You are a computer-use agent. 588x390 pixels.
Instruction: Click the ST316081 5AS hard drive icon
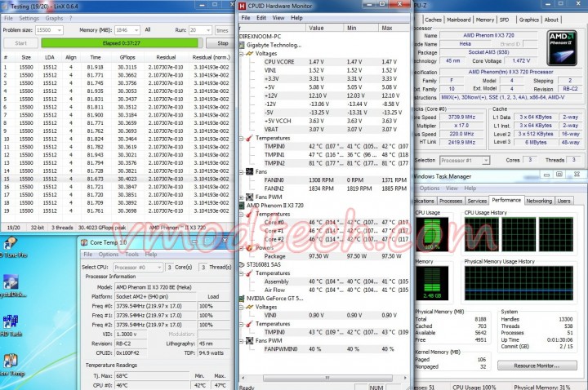tap(242, 264)
